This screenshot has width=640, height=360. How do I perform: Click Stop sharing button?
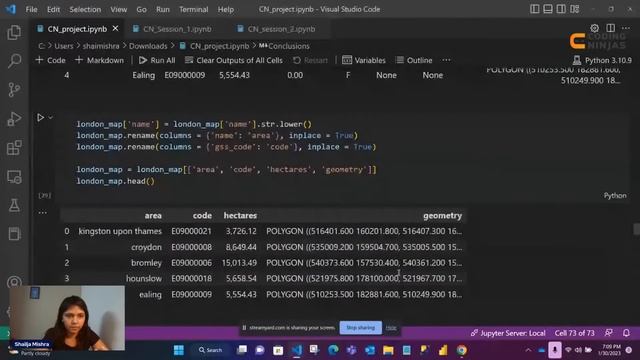360,327
